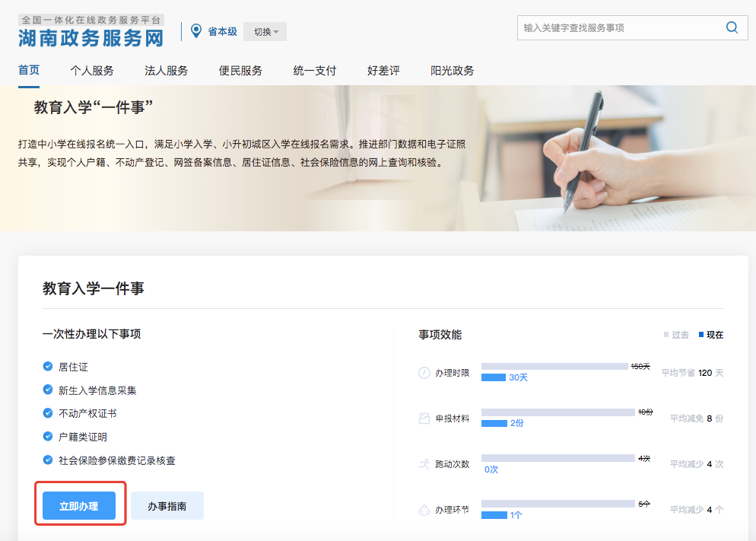Image resolution: width=756 pixels, height=541 pixels.
Task: Click the 办理环节 process icon
Action: (424, 510)
